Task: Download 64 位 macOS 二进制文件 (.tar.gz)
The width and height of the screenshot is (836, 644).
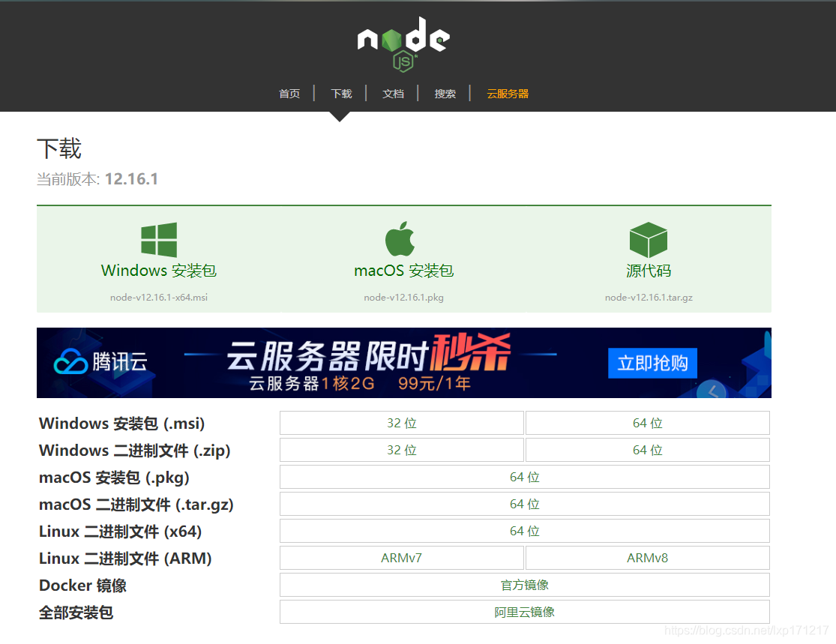Action: pos(525,504)
